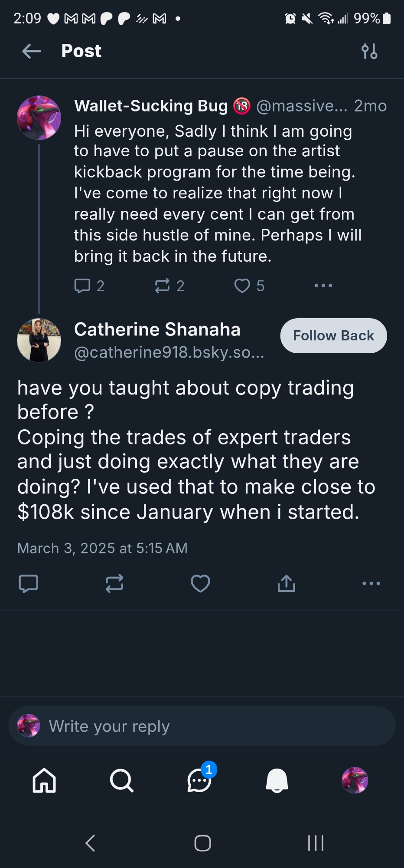Open catherine918.bsky.social handle link
Viewport: 404px width, 868px height.
pos(169,352)
